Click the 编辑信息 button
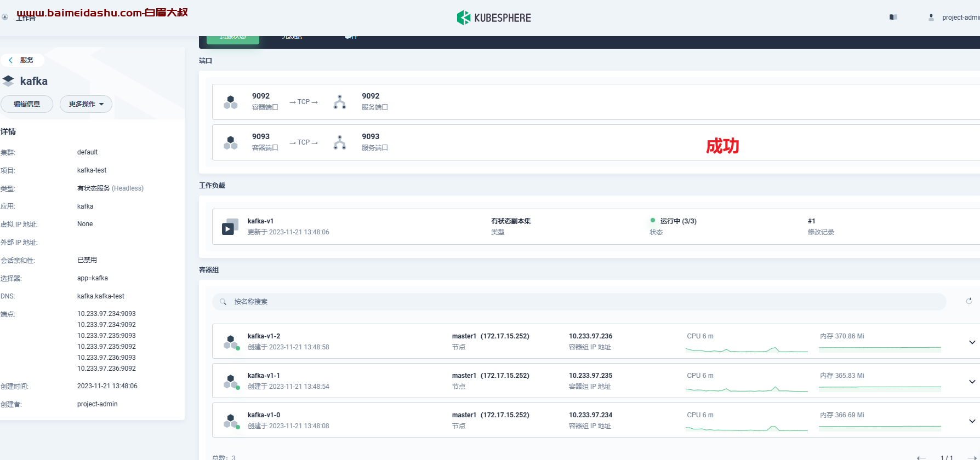Image resolution: width=980 pixels, height=460 pixels. [x=26, y=104]
